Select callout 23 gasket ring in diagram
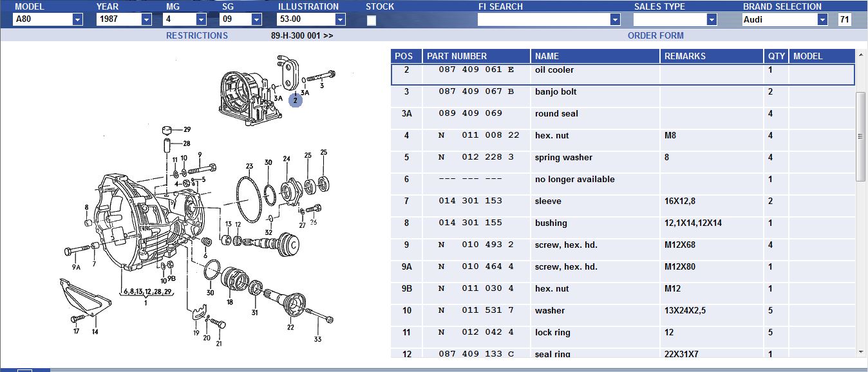Screen dimensions: 868x372 point(249,166)
